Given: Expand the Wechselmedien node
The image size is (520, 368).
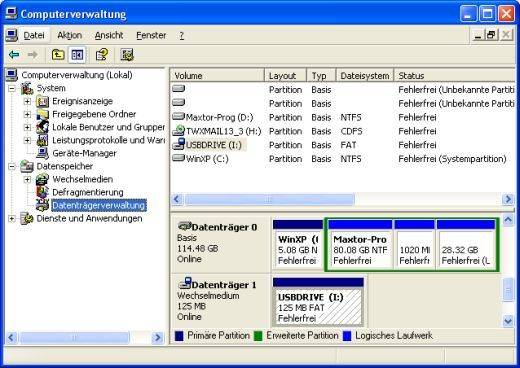Looking at the screenshot, I should tap(27, 179).
